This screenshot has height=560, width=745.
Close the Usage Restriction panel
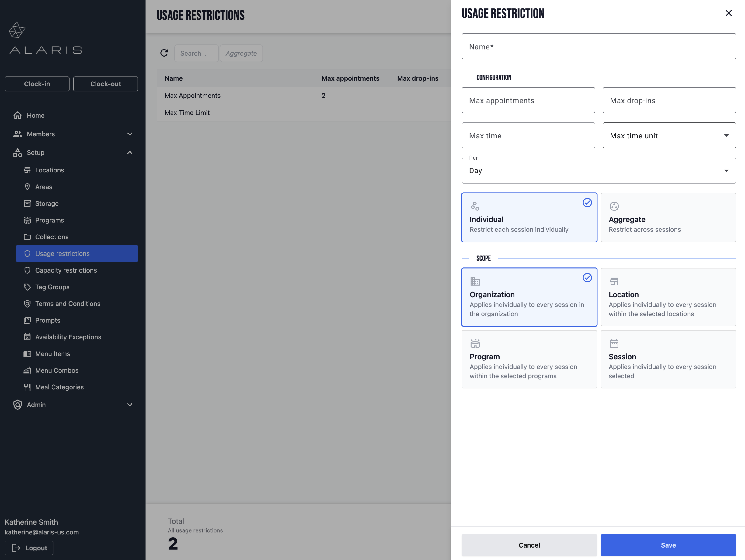tap(729, 13)
